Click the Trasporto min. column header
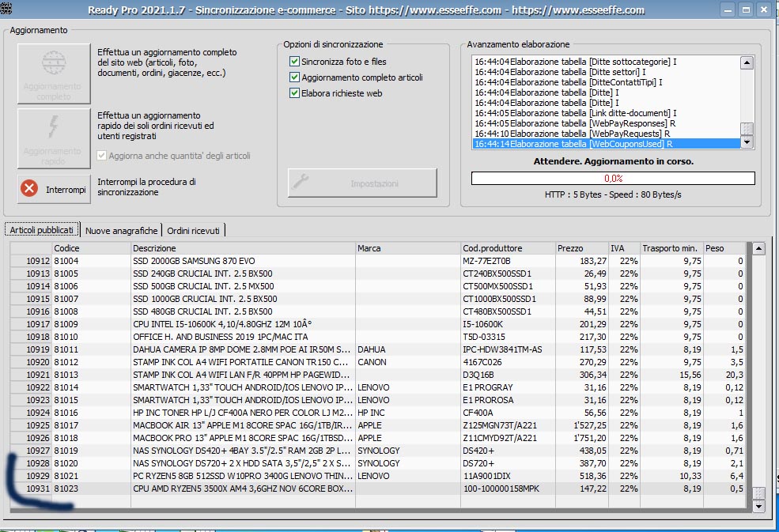The width and height of the screenshot is (779, 532). point(671,248)
